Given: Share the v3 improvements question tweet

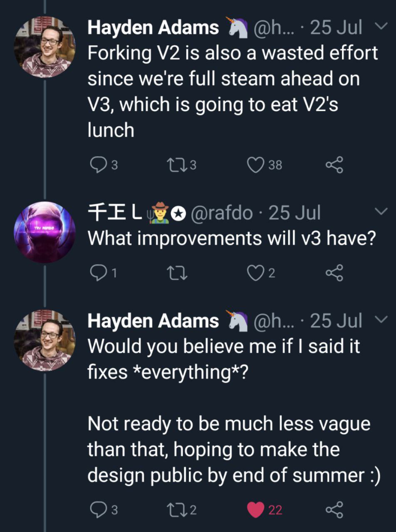Looking at the screenshot, I should tap(334, 273).
